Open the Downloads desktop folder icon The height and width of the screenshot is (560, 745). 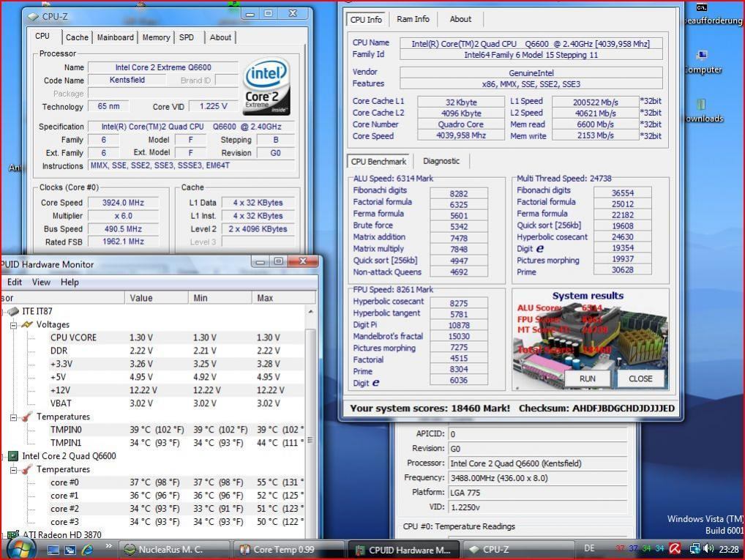point(703,111)
